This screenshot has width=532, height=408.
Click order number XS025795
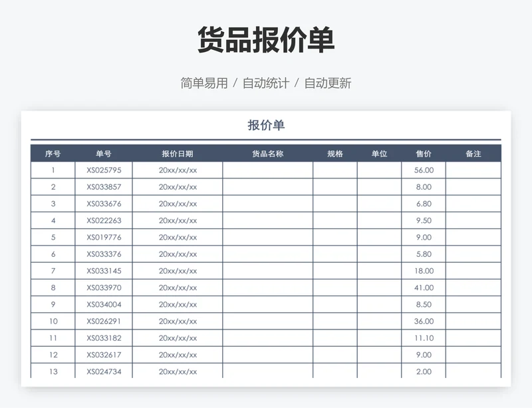104,170
